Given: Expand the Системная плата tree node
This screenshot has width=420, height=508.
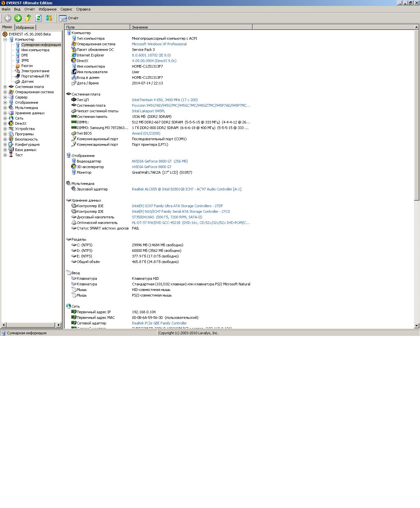Looking at the screenshot, I should pos(5,87).
